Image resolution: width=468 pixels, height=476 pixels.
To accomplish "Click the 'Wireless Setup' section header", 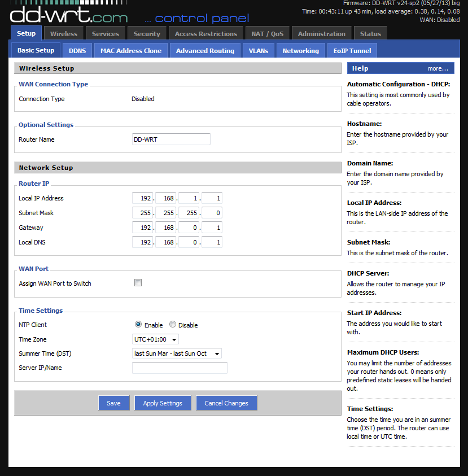I will pos(178,68).
